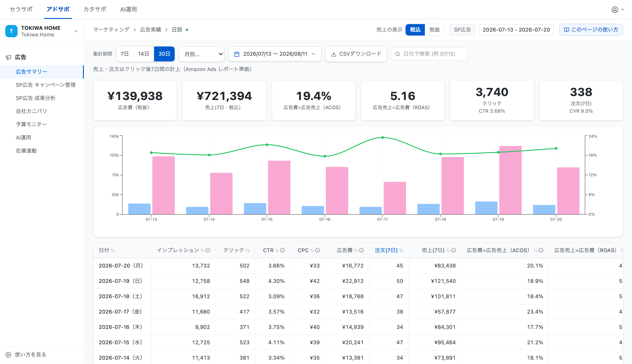Viewport: 632px width, 364px height.
Task: Click the sort arrows beside 売上(7日)
Action: coord(448,250)
